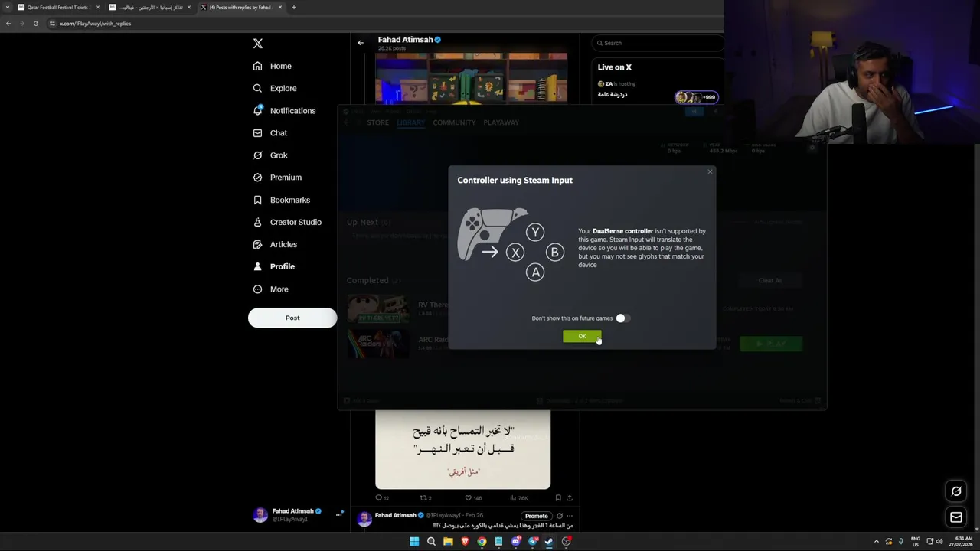
Task: Open the More menu in X sidebar
Action: [271, 289]
